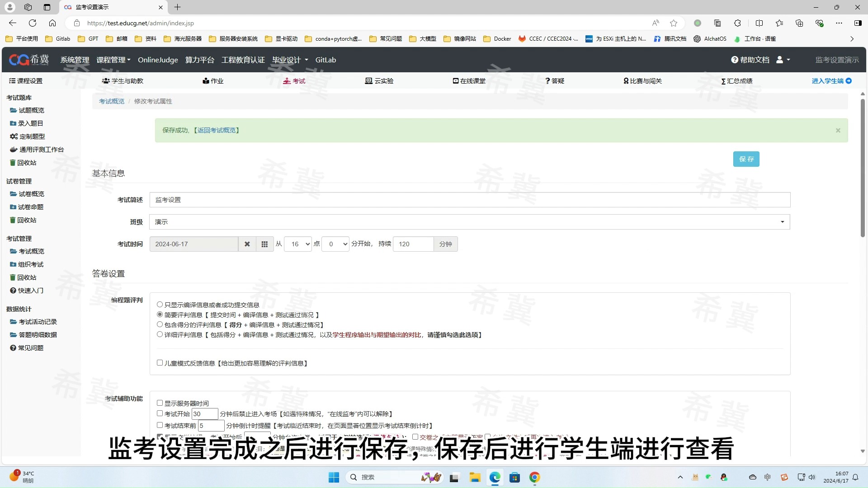868x488 pixels.
Task: Open the 班级 dropdown showing 演示
Action: point(470,222)
